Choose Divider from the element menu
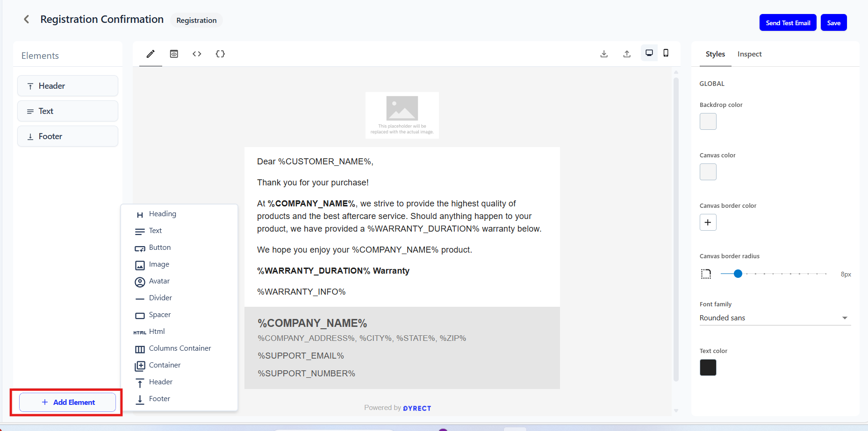868x431 pixels. [x=160, y=298]
